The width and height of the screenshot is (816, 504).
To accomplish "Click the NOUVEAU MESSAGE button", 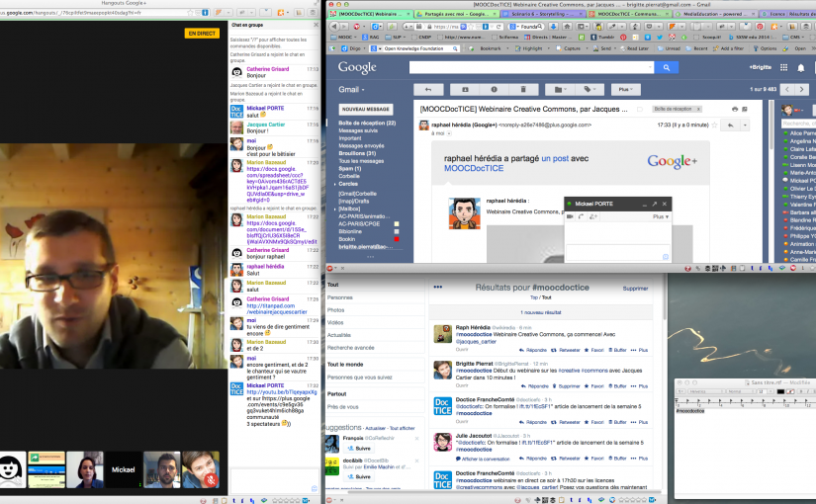I will point(366,110).
